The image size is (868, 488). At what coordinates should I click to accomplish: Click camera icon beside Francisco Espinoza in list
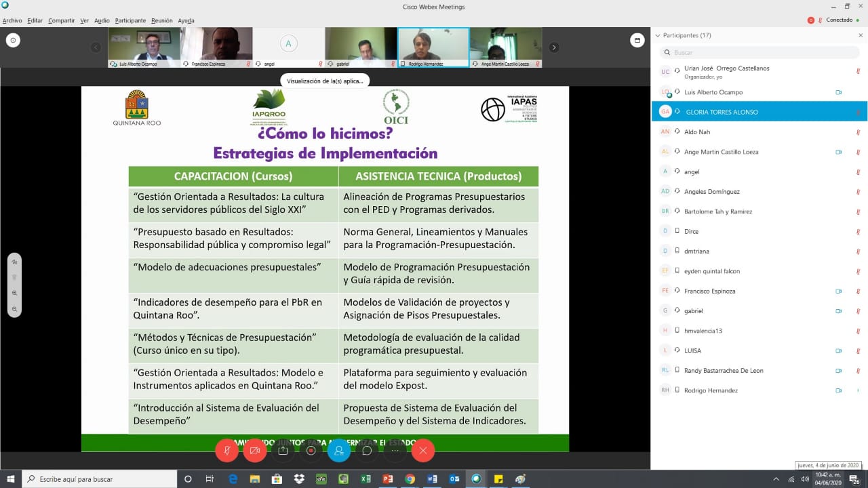839,291
